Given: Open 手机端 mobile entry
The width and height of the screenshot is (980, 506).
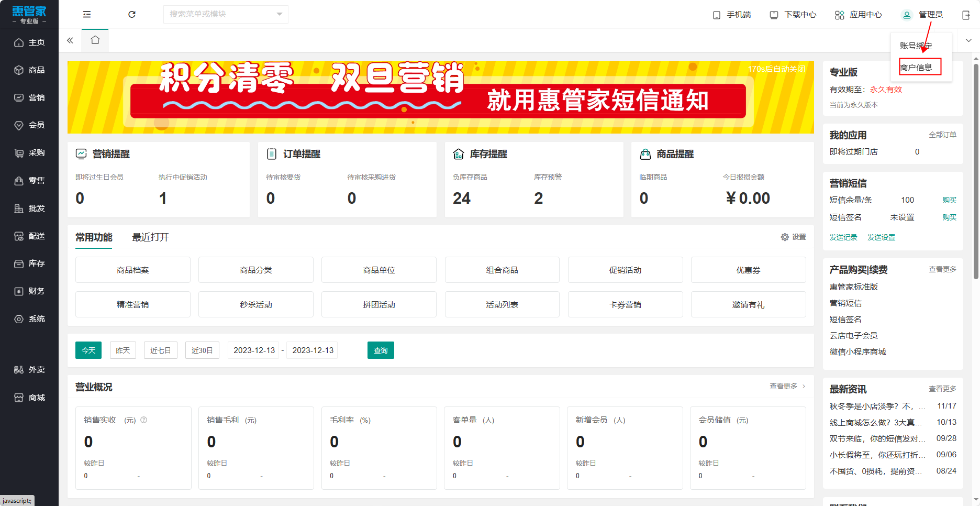Looking at the screenshot, I should pos(732,15).
